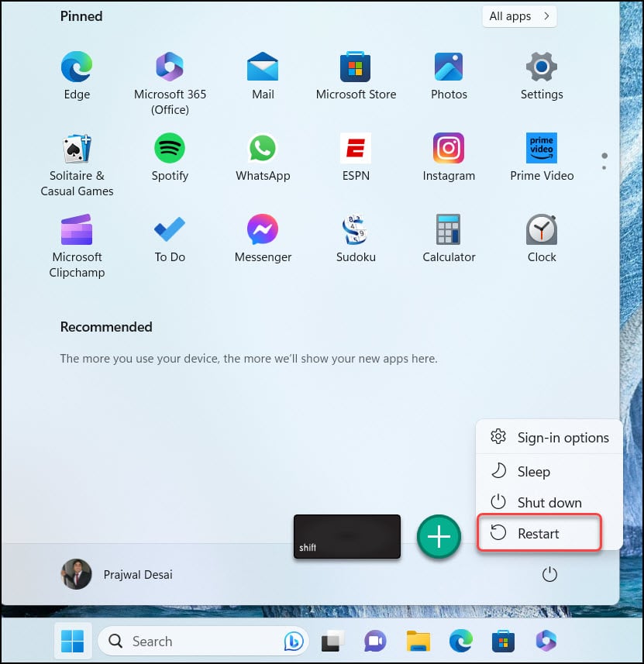Launch Microsoft Clipchamp
Viewport: 644px width, 664px height.
[x=77, y=246]
